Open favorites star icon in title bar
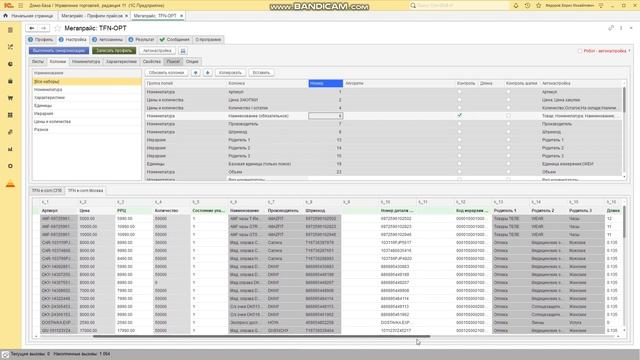This screenshot has width=640, height=360. pos(538,6)
